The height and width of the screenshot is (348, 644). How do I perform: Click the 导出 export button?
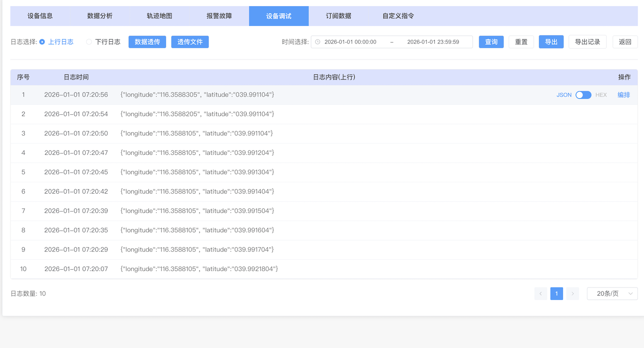pyautogui.click(x=551, y=42)
